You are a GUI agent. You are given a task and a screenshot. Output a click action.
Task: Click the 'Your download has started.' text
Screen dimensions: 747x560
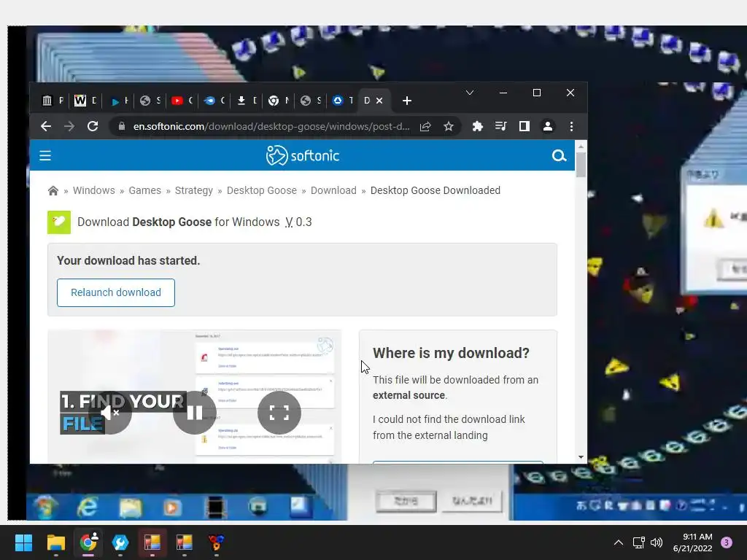click(128, 260)
